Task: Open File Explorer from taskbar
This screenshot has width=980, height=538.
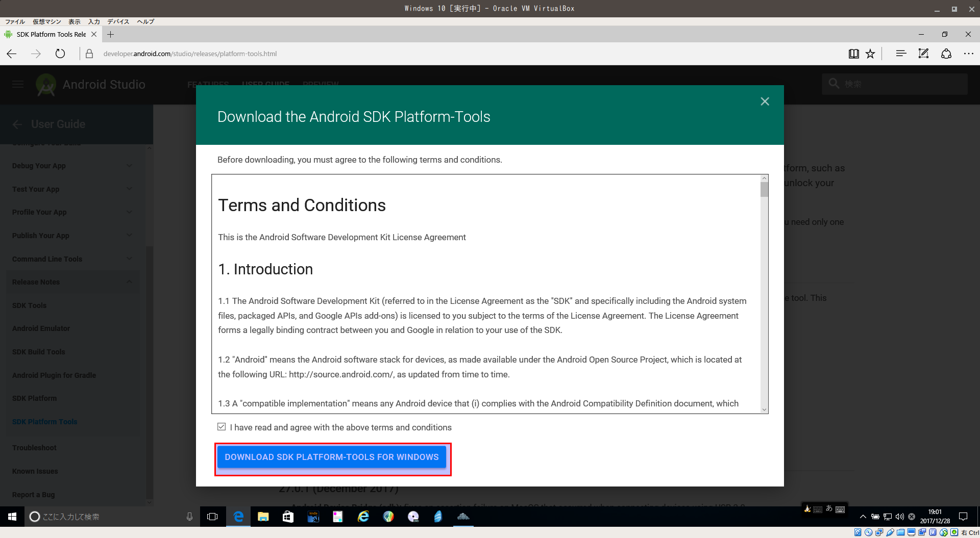Action: click(x=263, y=517)
